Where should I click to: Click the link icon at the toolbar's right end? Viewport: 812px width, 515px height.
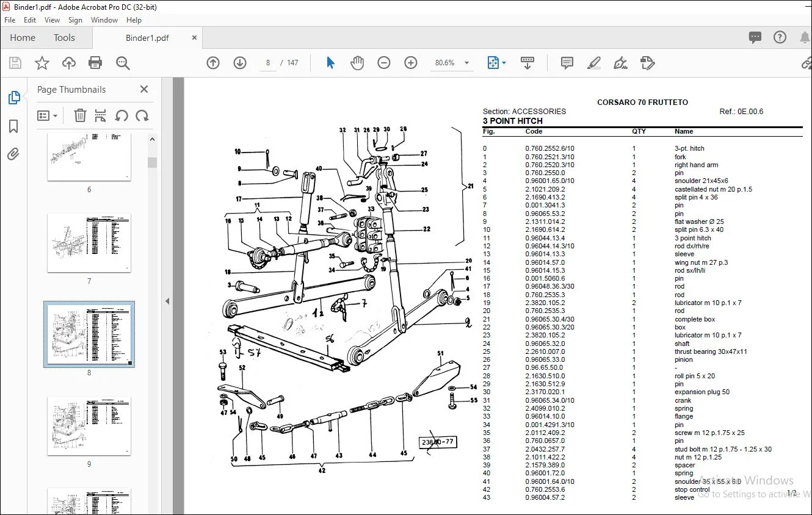point(807,63)
